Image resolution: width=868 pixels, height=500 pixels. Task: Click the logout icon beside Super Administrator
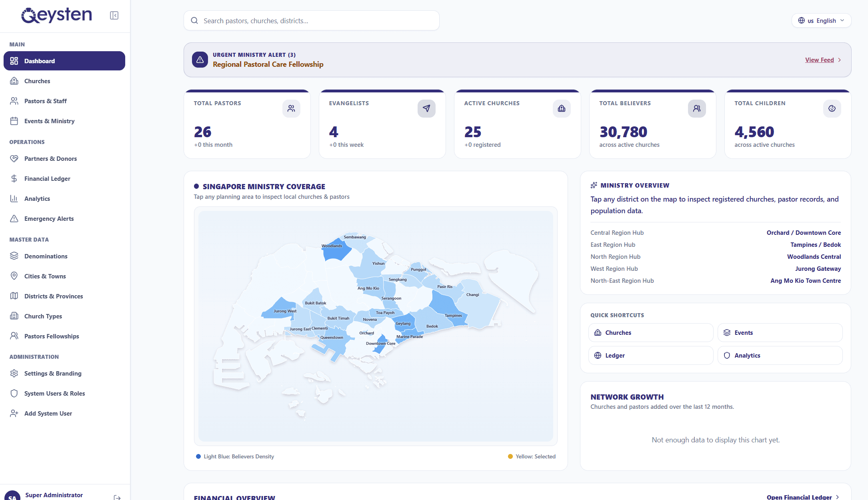pyautogui.click(x=117, y=497)
